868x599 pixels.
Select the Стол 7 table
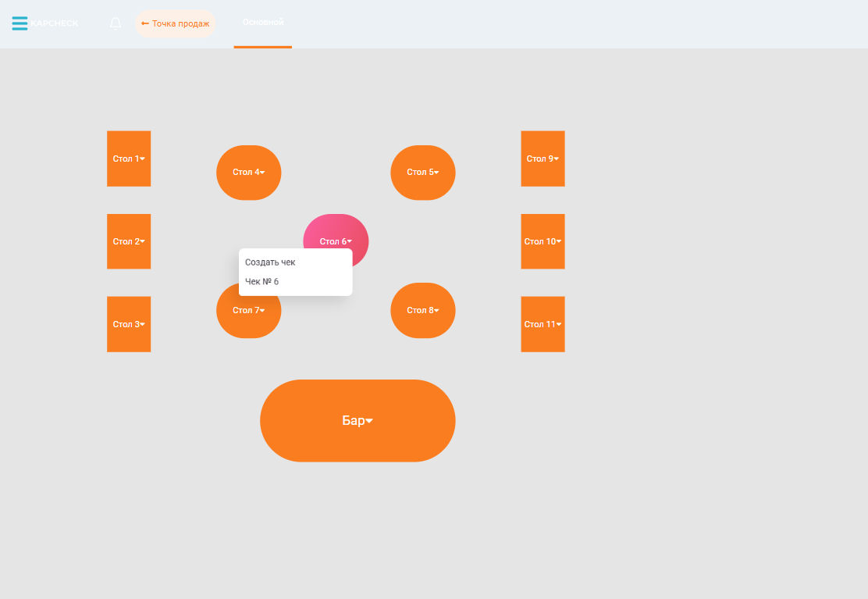click(248, 319)
